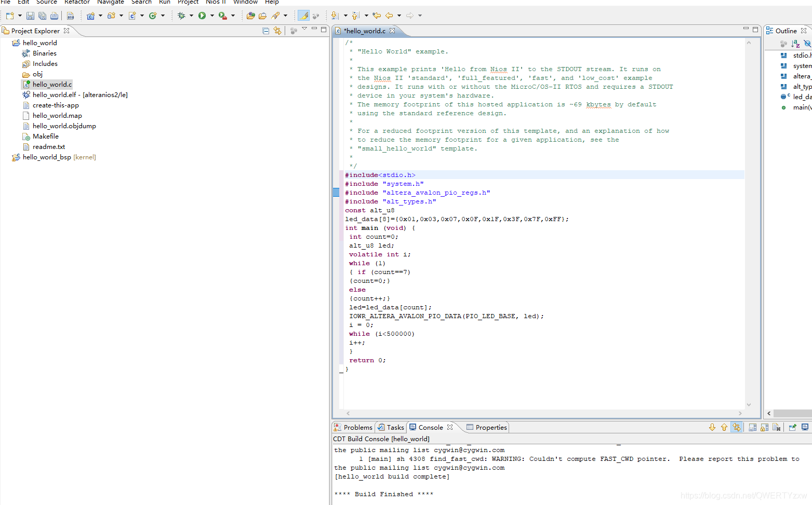The height and width of the screenshot is (505, 812).
Task: Select hello_world_bsp project
Action: click(x=54, y=157)
